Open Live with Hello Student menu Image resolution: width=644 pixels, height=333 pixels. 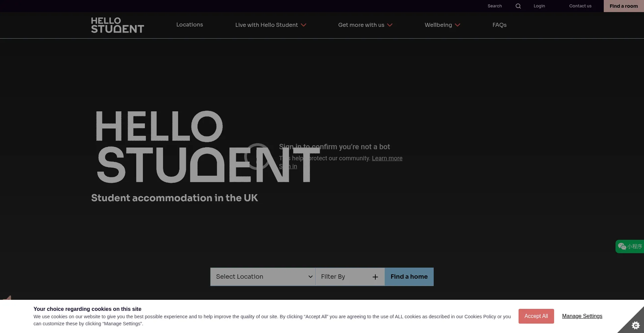[267, 25]
